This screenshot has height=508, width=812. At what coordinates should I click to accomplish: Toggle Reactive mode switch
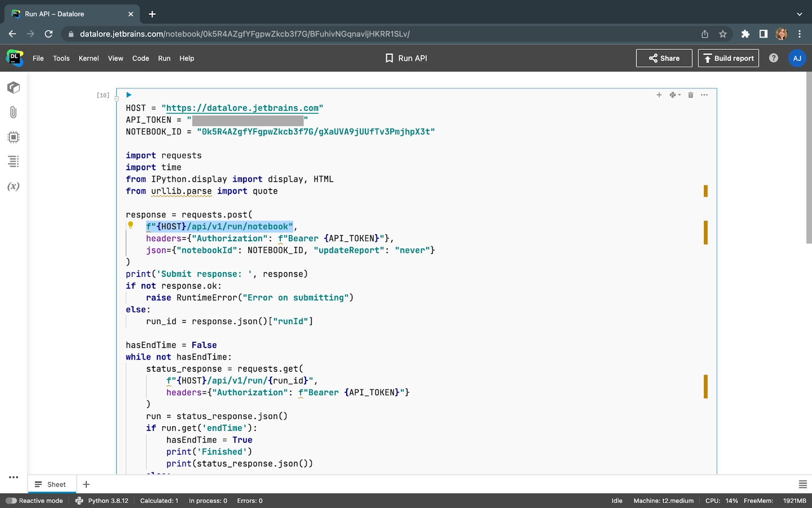(x=11, y=500)
